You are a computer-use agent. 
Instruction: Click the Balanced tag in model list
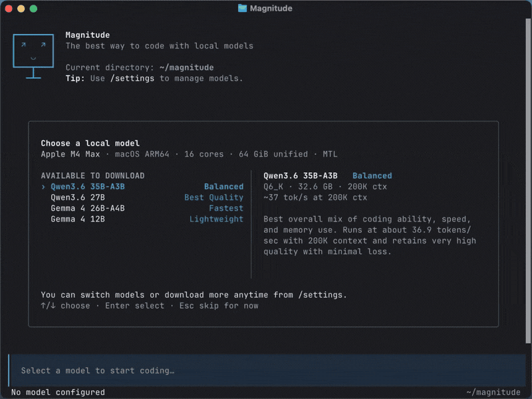point(223,187)
